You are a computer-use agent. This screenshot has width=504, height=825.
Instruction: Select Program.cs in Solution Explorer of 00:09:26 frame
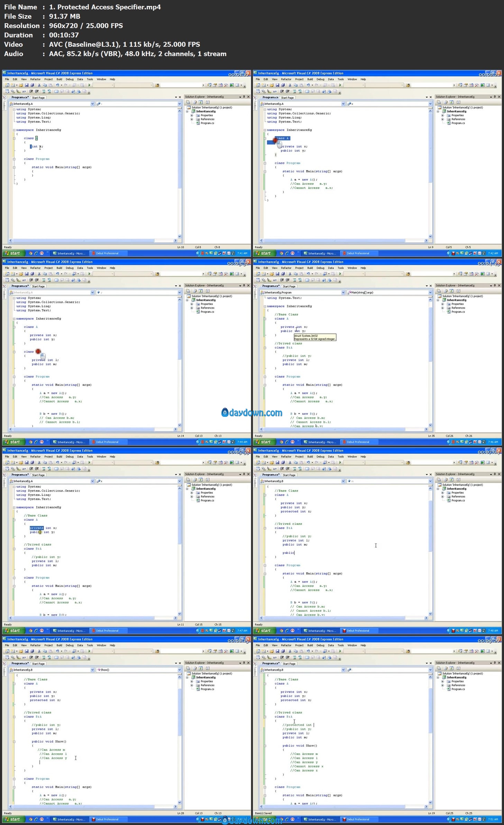[x=458, y=689]
